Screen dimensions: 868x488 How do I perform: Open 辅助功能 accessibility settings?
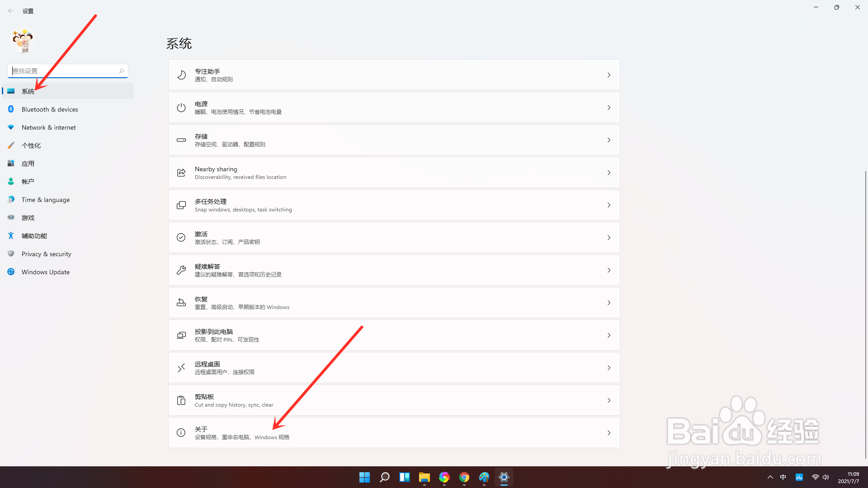[x=68, y=236]
